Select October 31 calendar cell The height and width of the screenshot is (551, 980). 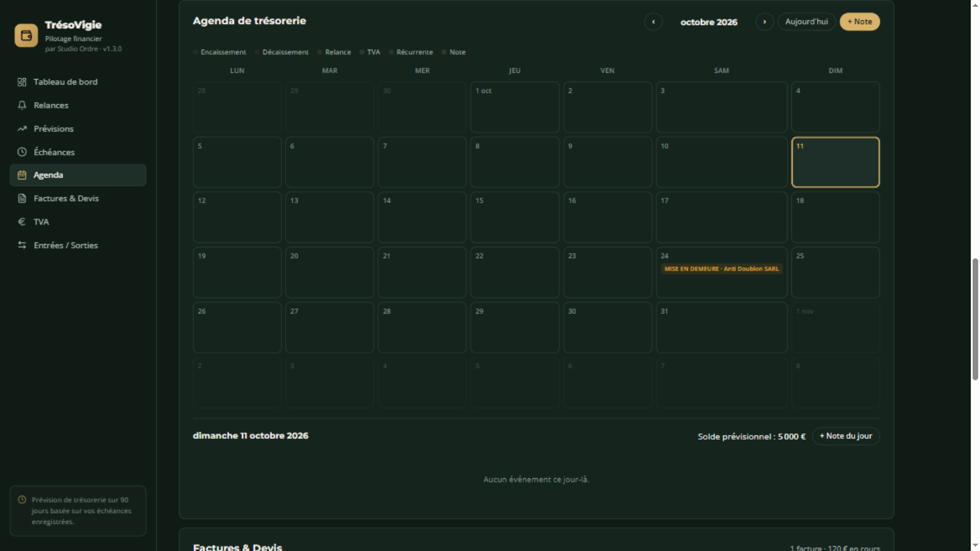pos(722,328)
